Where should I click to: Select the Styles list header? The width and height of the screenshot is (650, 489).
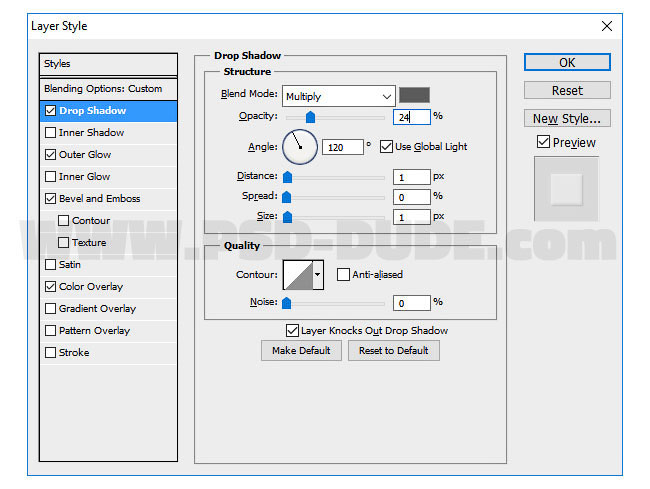pyautogui.click(x=109, y=64)
